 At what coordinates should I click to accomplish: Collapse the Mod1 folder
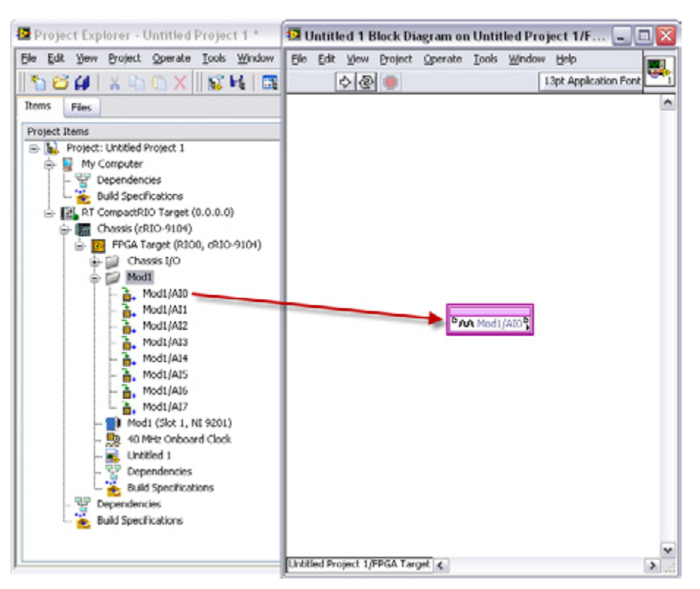coord(94,278)
